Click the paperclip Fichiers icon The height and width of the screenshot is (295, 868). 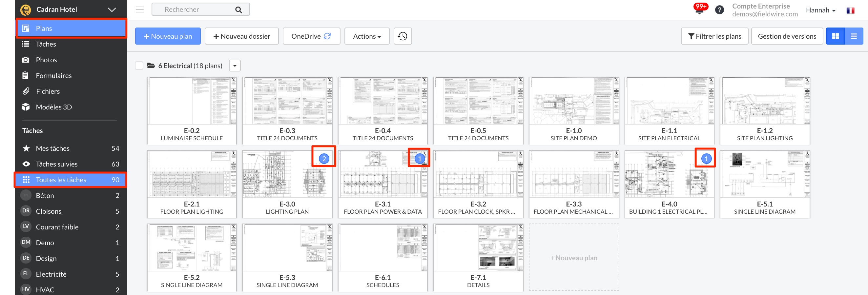coord(26,91)
